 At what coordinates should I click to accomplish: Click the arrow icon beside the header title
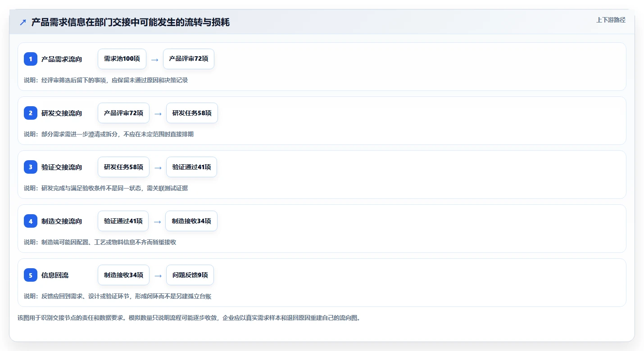point(23,22)
